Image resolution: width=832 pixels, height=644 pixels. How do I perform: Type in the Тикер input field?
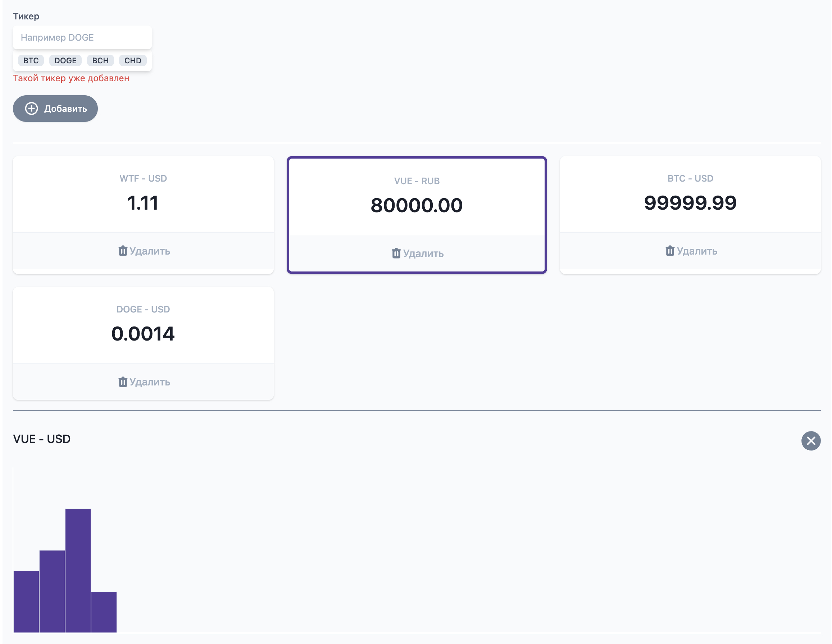pyautogui.click(x=82, y=37)
